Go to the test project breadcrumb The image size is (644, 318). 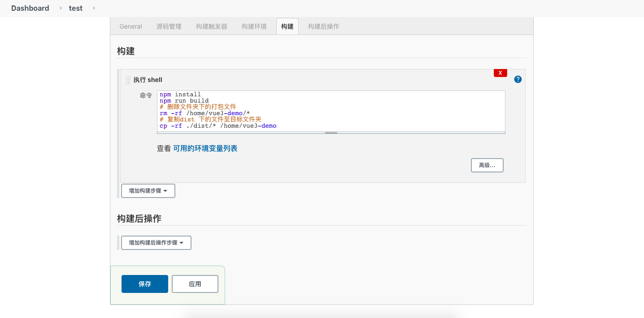[x=76, y=8]
